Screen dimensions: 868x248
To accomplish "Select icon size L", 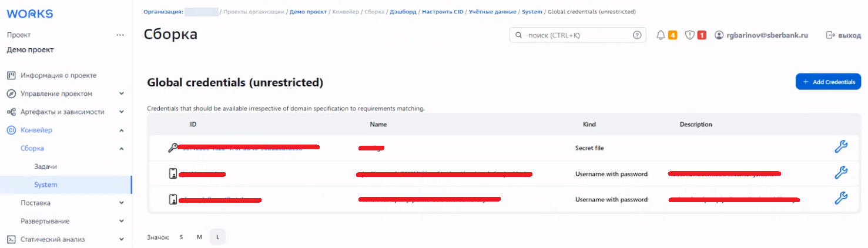I will pos(217,237).
